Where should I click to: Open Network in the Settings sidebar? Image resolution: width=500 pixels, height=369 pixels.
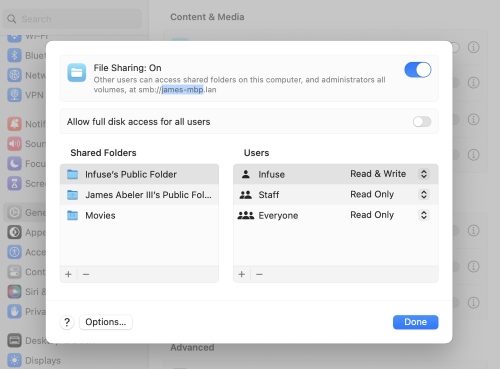pos(27,75)
